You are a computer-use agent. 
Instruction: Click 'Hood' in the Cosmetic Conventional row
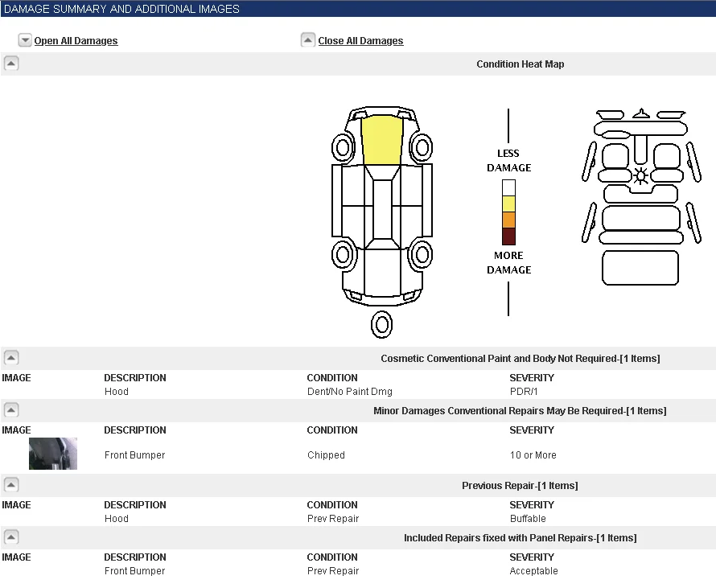click(x=117, y=391)
